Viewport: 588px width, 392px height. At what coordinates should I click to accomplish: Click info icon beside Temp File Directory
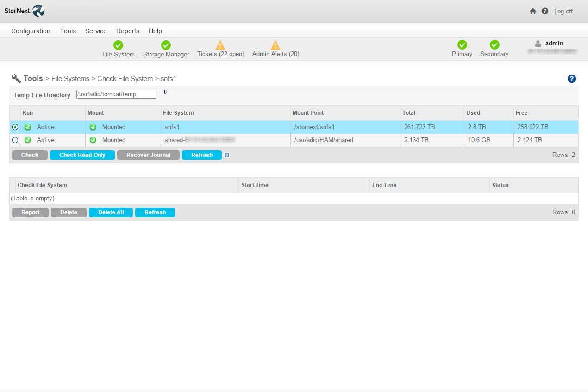pos(165,92)
